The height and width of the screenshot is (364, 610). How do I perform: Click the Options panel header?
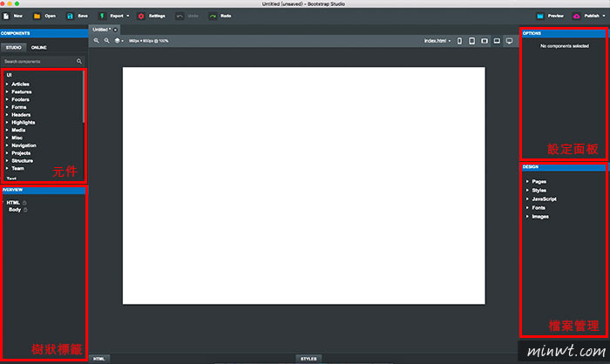click(564, 33)
